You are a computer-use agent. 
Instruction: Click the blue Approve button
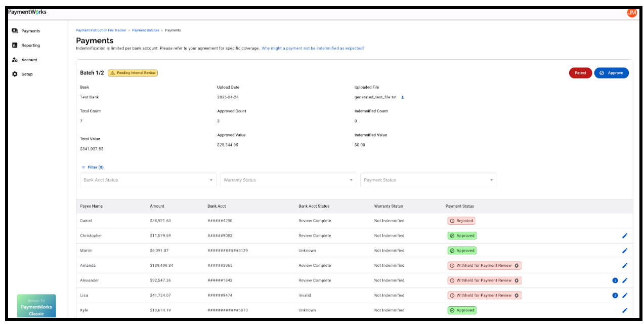[x=612, y=73]
